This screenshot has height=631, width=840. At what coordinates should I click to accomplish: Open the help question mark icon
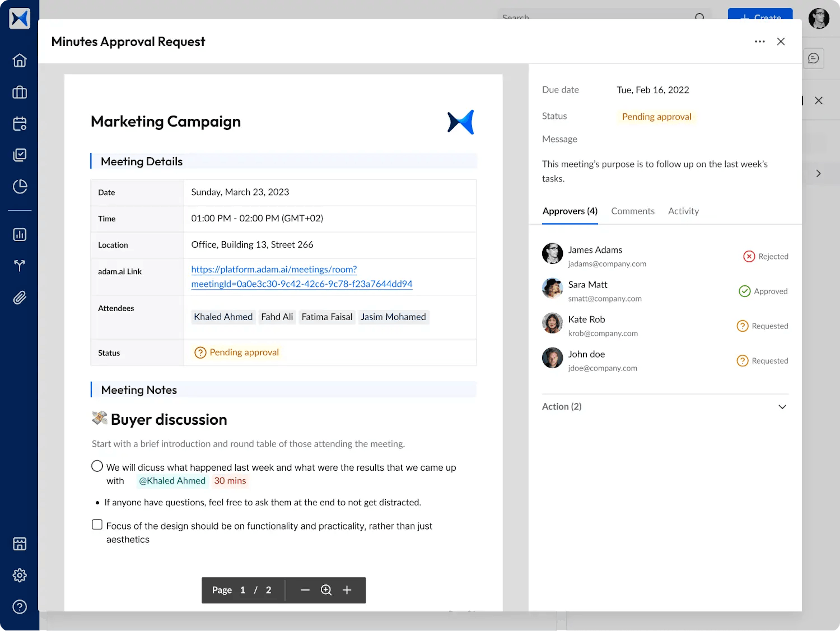pyautogui.click(x=19, y=607)
